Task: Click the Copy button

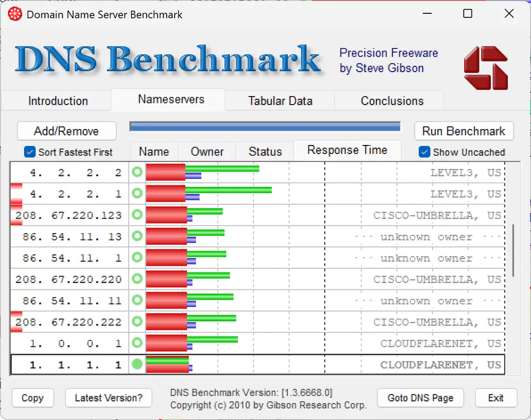Action: coord(32,398)
